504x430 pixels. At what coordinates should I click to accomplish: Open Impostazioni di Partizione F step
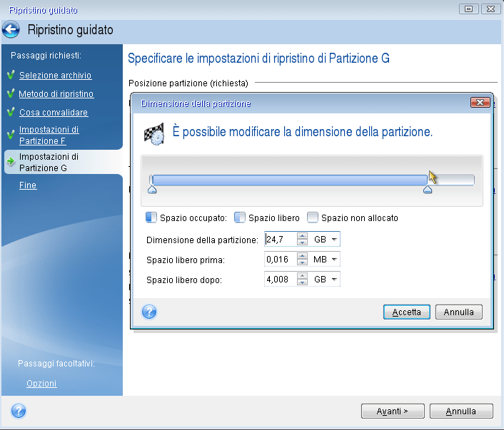(49, 135)
